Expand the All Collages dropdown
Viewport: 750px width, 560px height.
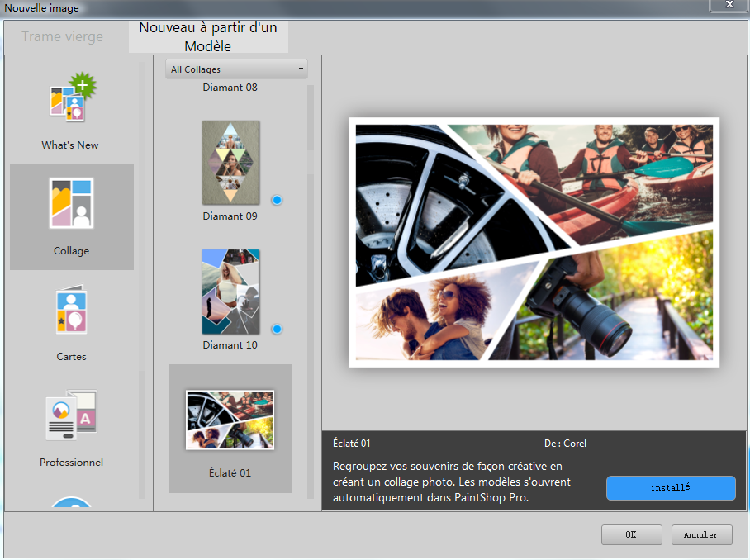pyautogui.click(x=236, y=69)
